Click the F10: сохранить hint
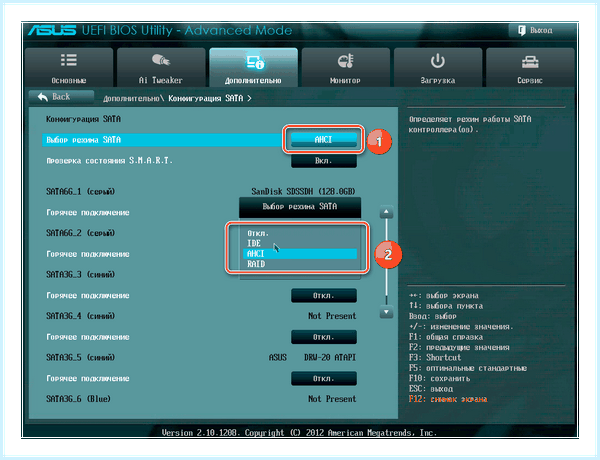Screen dimensions: 600x460 [x=439, y=378]
